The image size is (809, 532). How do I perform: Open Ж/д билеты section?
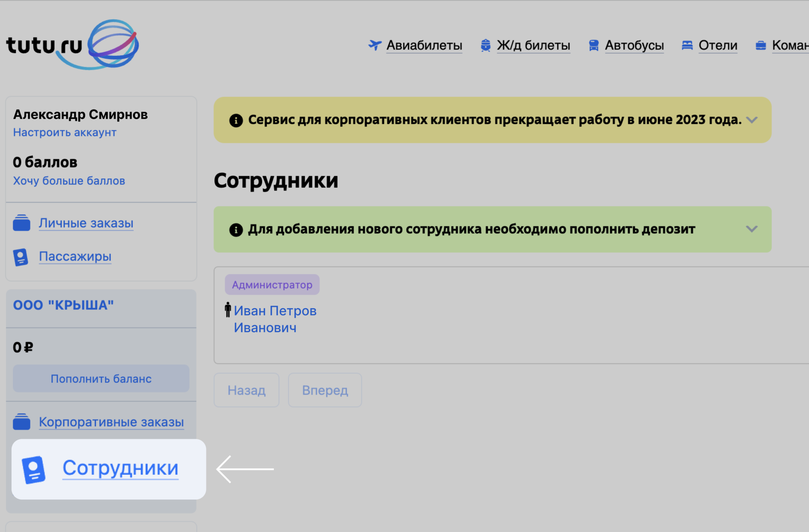(533, 45)
